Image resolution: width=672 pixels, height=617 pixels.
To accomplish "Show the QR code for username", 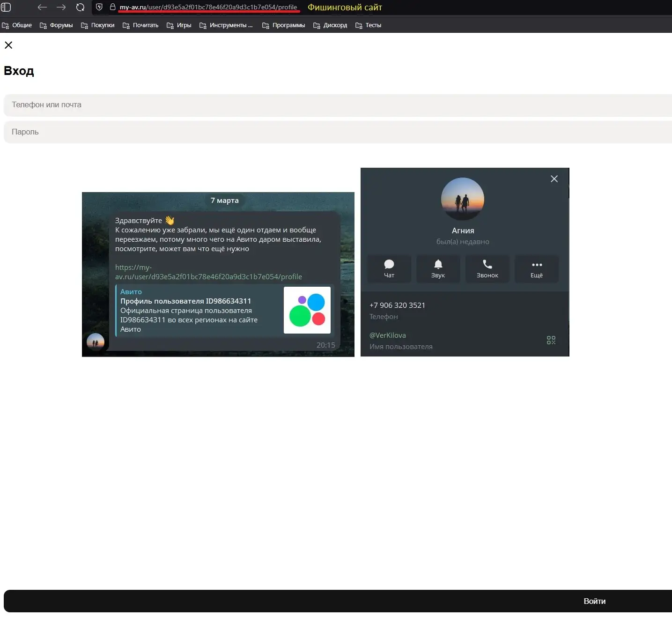I will (551, 340).
